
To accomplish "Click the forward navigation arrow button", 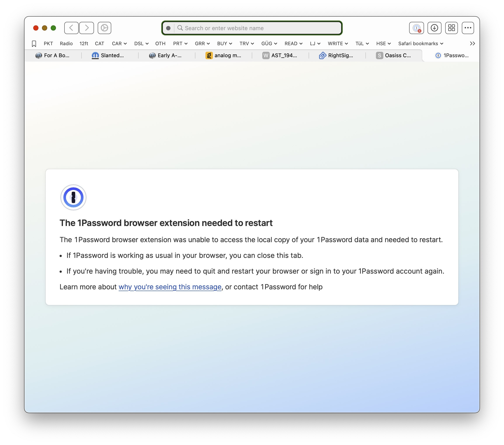I will click(87, 28).
